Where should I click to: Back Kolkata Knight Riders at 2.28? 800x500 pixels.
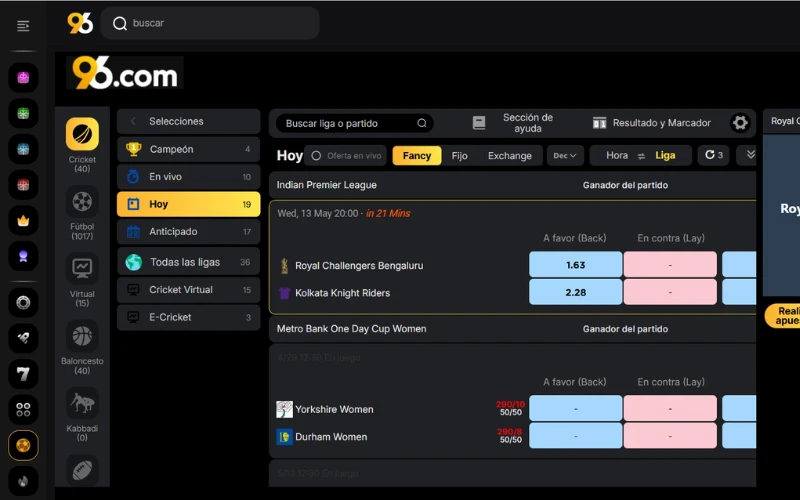576,292
